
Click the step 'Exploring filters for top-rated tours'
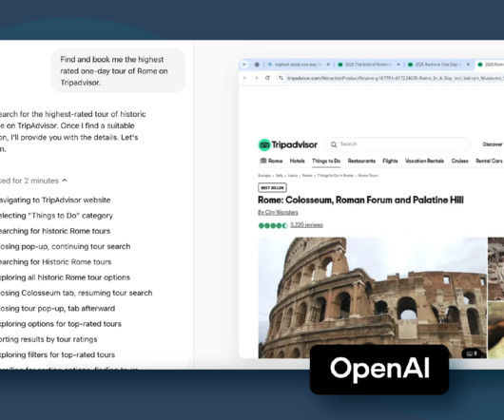coord(58,354)
